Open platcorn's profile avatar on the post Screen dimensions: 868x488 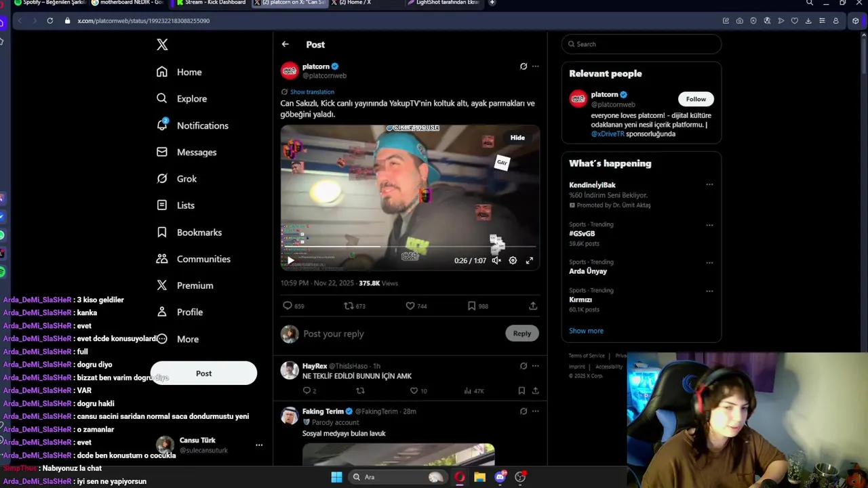290,70
